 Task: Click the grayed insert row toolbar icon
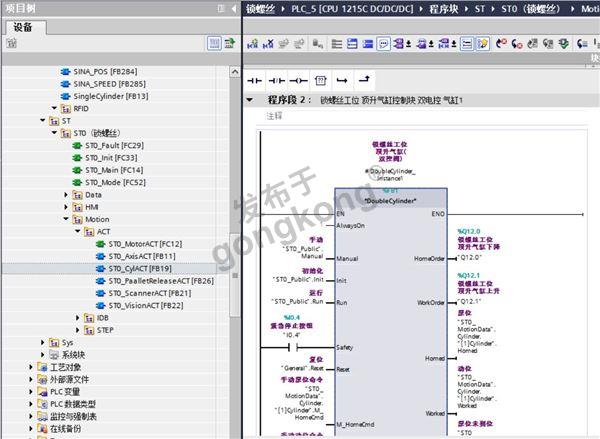[x=284, y=44]
